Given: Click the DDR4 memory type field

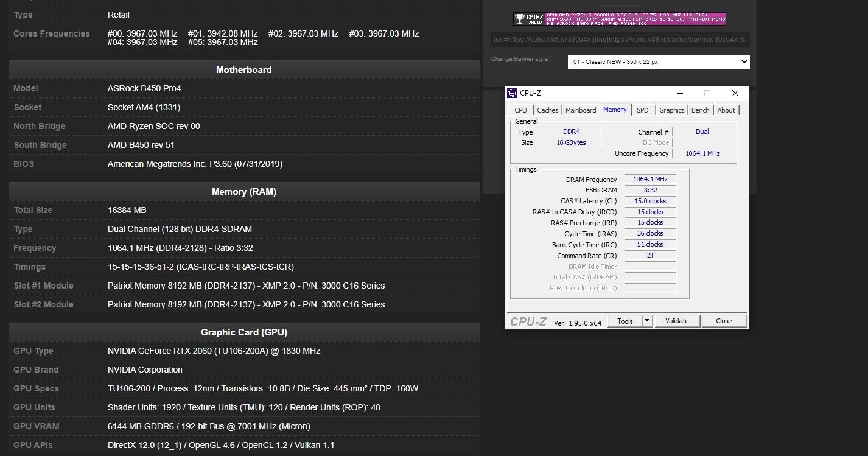Looking at the screenshot, I should [571, 132].
